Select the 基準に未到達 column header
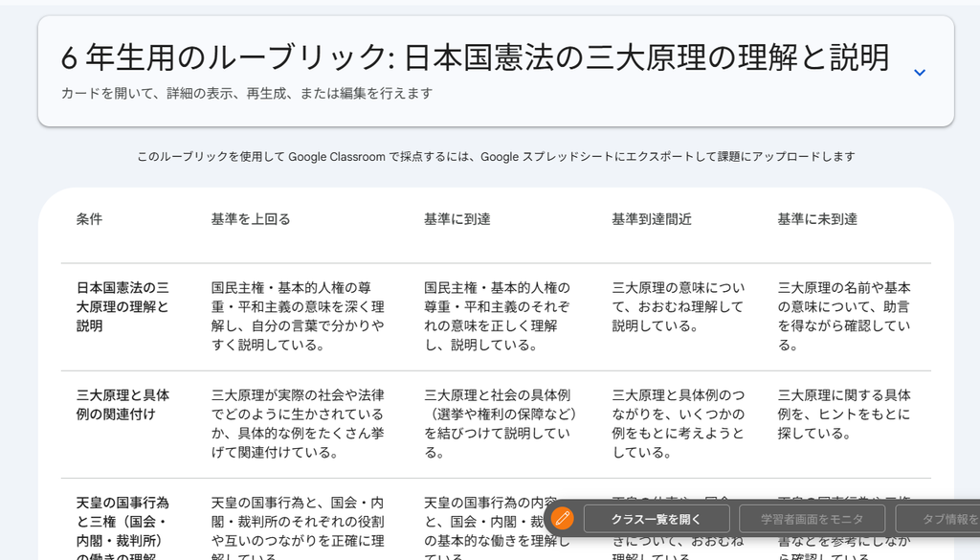This screenshot has width=980, height=560. click(817, 219)
